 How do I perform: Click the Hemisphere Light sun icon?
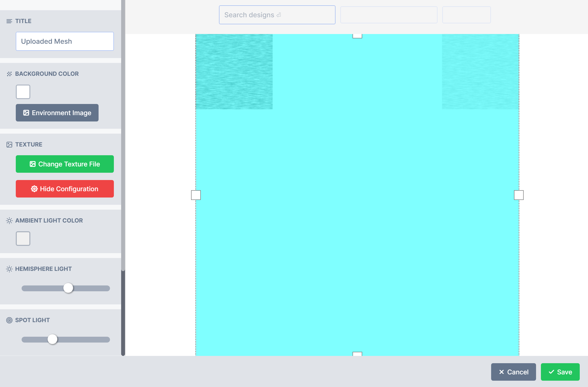tap(9, 269)
